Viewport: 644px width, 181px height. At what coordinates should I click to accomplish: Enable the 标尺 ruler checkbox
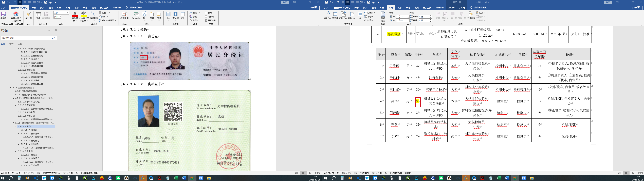(x=206, y=13)
